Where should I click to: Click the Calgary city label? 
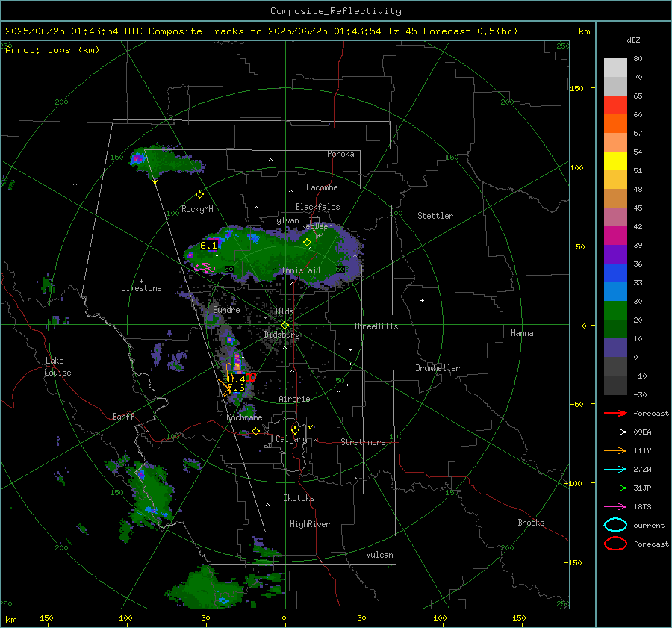(291, 439)
